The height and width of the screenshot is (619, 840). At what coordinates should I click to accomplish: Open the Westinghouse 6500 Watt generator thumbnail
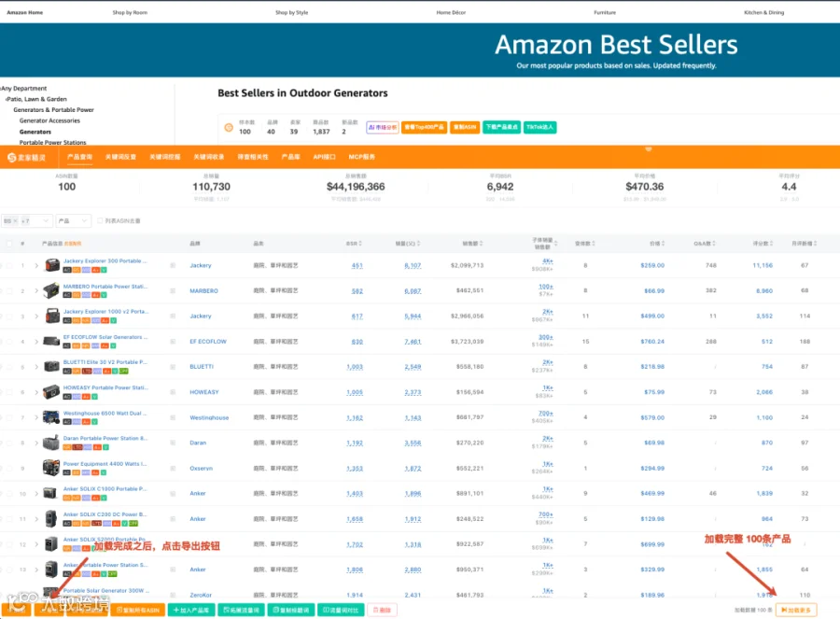(51, 417)
